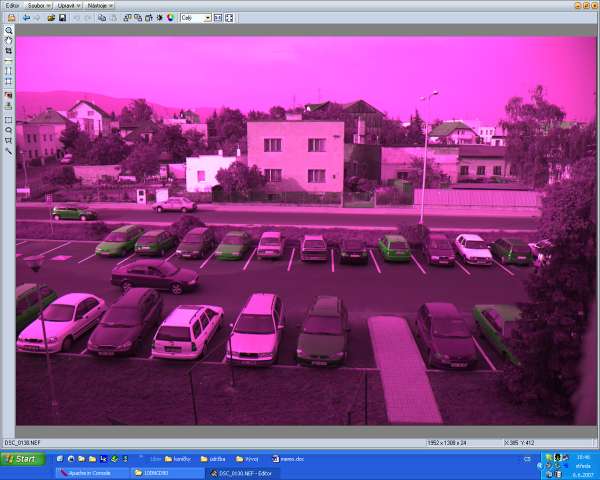Open the Upravit menu
600x480 pixels.
point(70,6)
